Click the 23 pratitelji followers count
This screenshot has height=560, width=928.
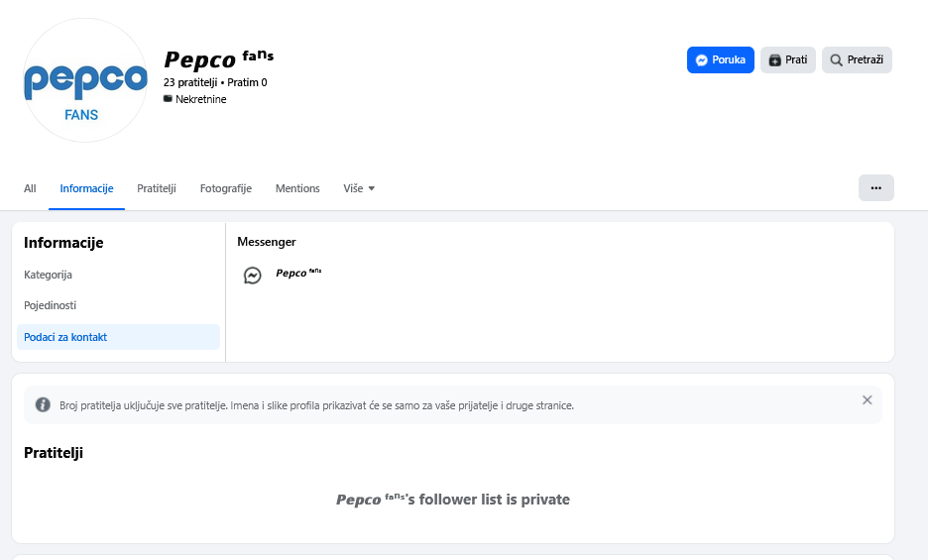(x=190, y=82)
